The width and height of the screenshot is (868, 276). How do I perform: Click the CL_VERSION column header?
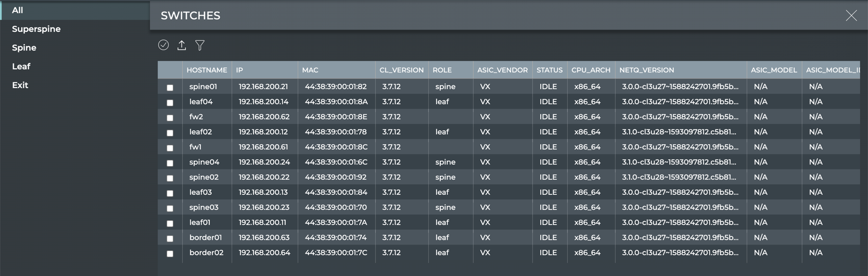pyautogui.click(x=401, y=70)
